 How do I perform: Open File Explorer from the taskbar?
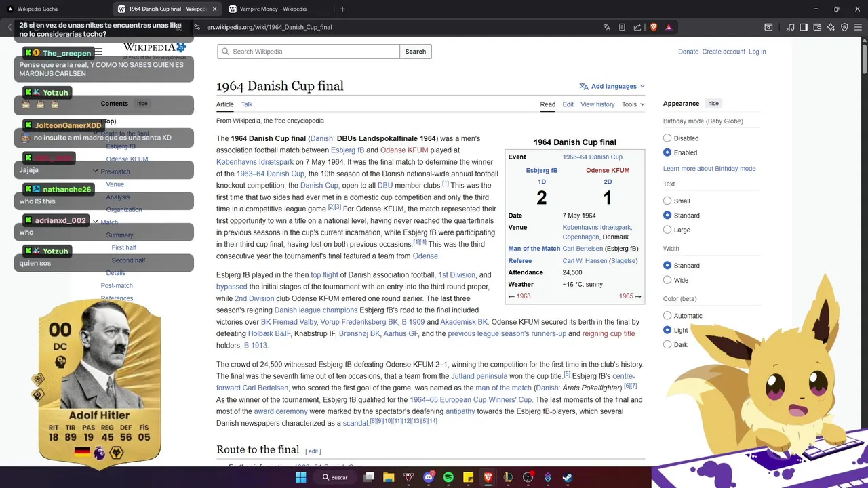click(x=389, y=477)
